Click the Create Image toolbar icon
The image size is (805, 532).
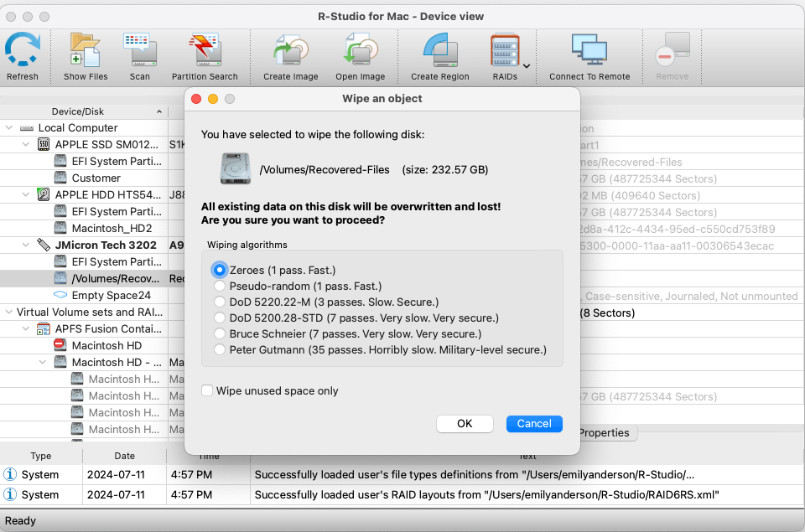click(x=291, y=49)
